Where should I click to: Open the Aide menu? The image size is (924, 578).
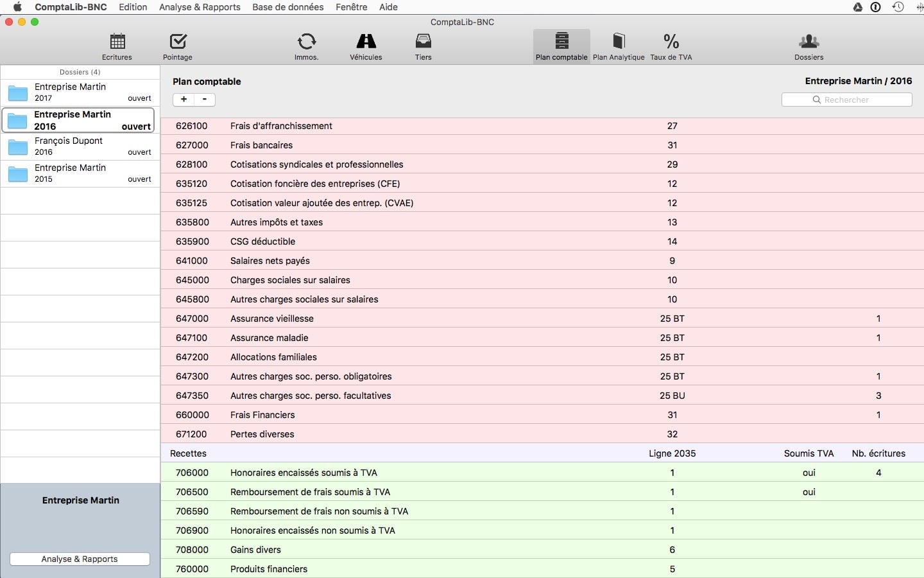click(x=388, y=7)
